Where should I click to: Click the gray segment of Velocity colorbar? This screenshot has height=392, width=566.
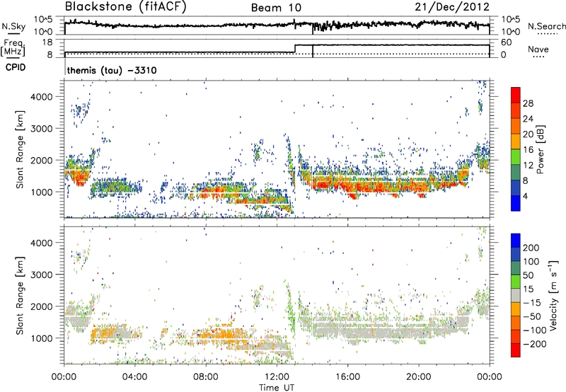coord(516,296)
